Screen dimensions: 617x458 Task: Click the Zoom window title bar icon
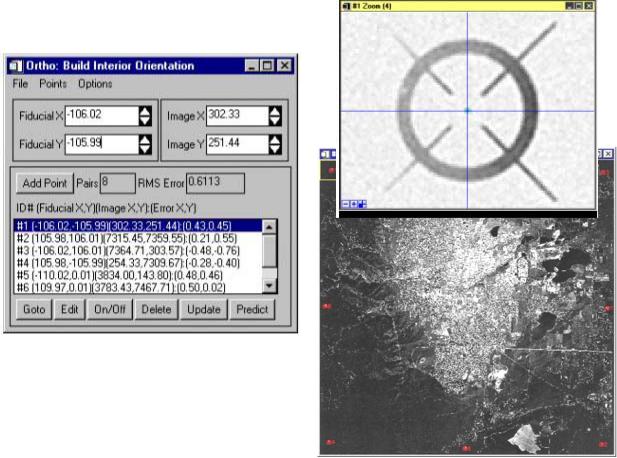(344, 5)
